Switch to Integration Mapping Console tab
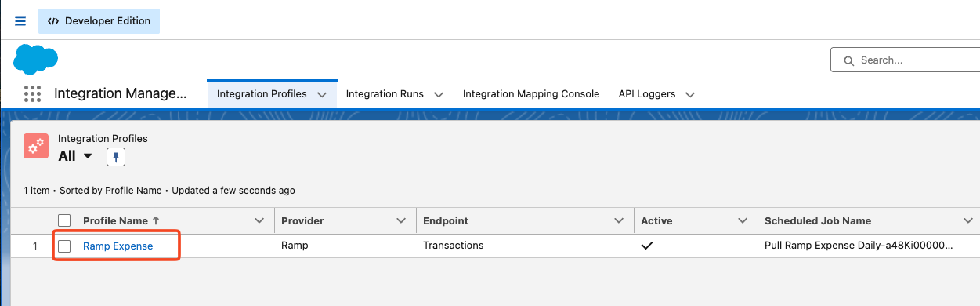The width and height of the screenshot is (980, 306). tap(531, 94)
